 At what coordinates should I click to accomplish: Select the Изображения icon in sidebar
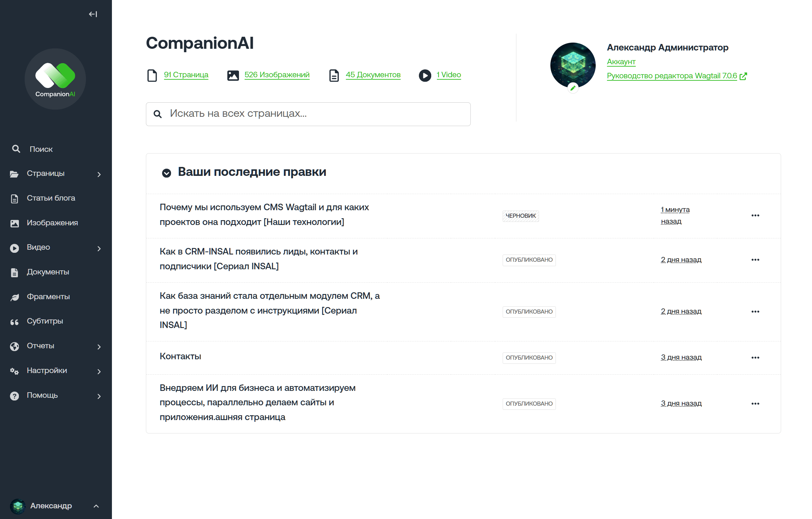(14, 223)
